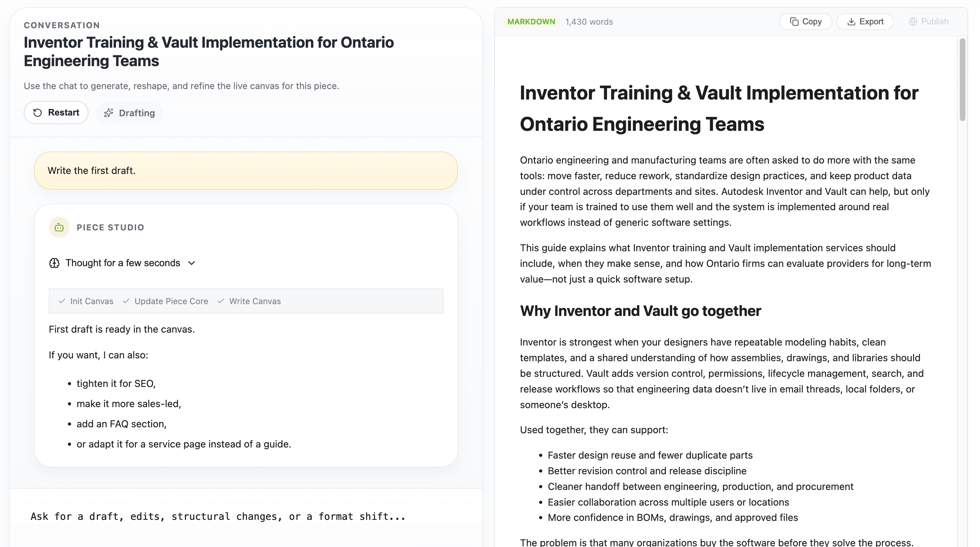
Task: Switch to the Conversation panel header
Action: tap(62, 25)
